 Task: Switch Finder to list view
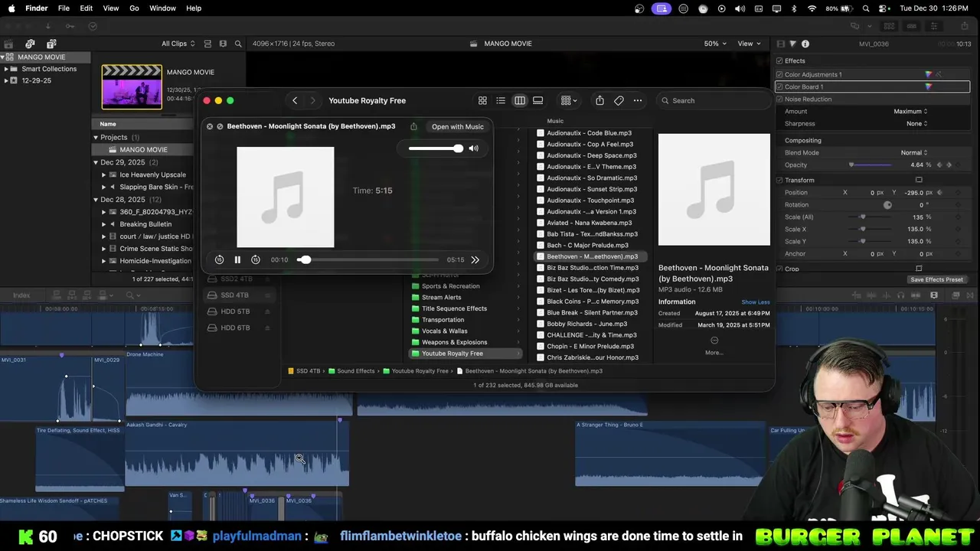[x=501, y=100]
